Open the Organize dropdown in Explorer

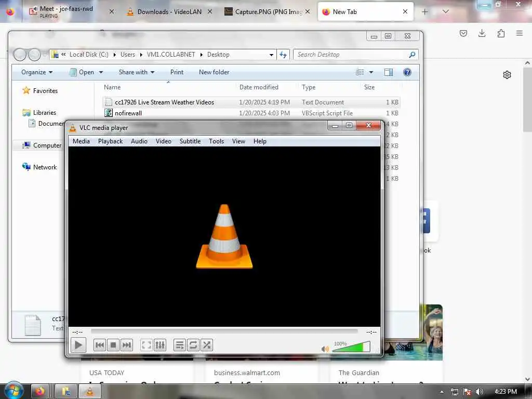(x=37, y=72)
